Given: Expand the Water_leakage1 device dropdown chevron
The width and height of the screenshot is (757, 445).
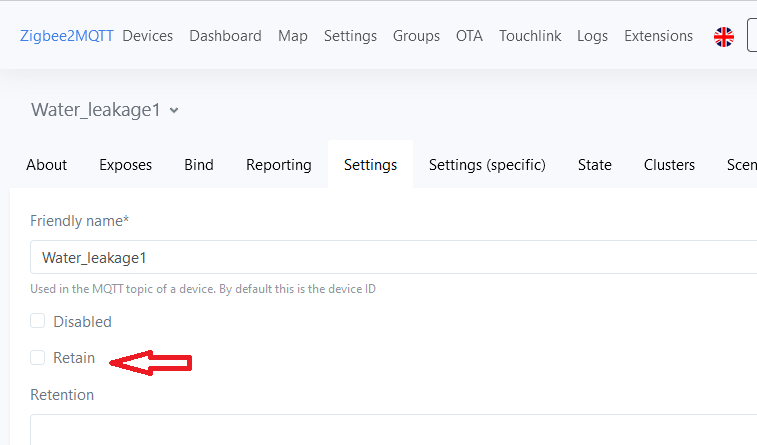Looking at the screenshot, I should tap(174, 111).
